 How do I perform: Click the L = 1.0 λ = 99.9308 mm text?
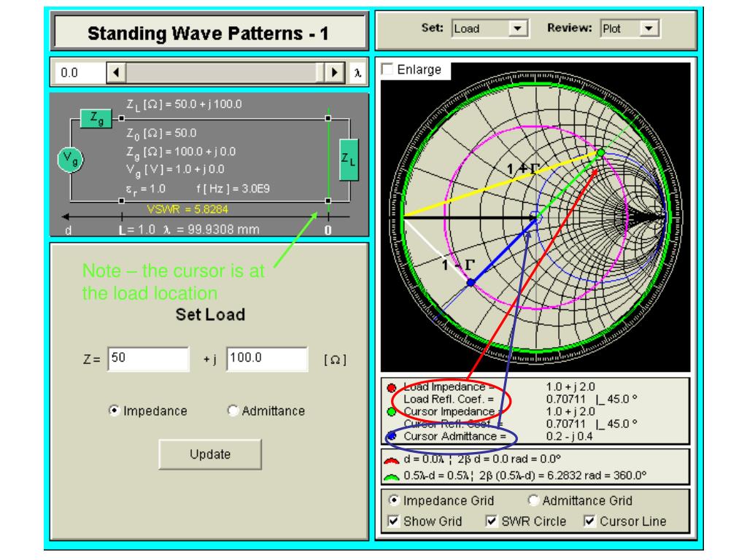(189, 230)
